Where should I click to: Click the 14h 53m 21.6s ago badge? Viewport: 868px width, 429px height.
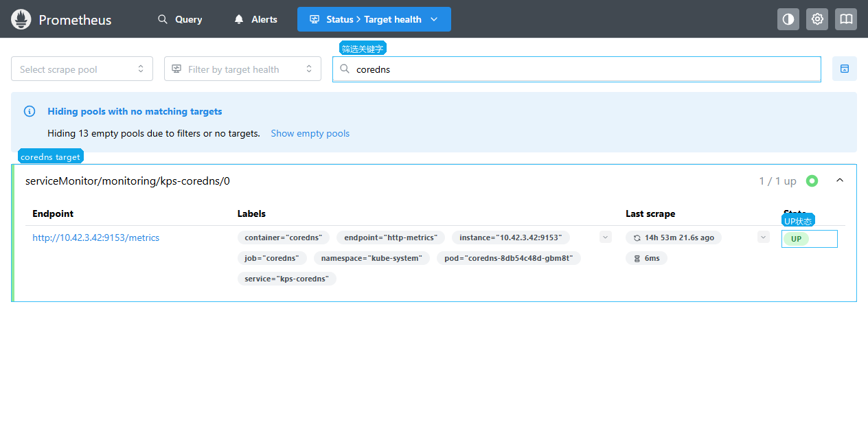(x=674, y=237)
